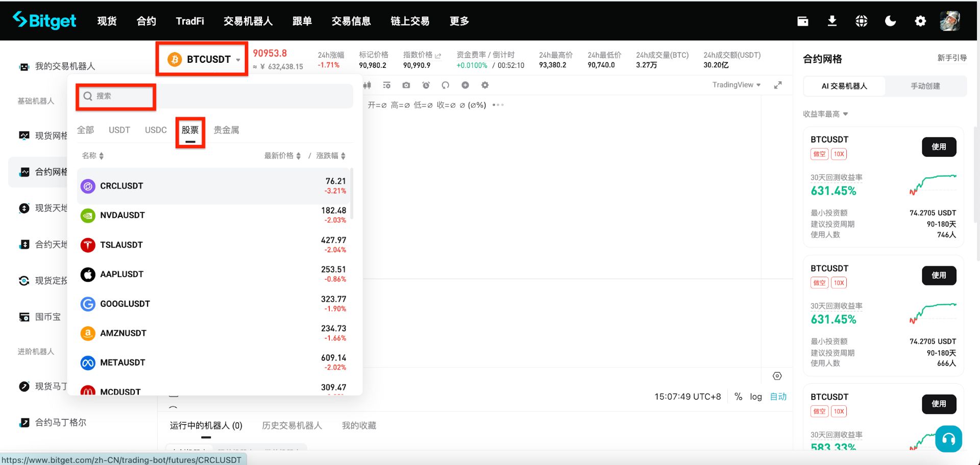Go to copy trading (跟单) in the top navigation

[302, 21]
